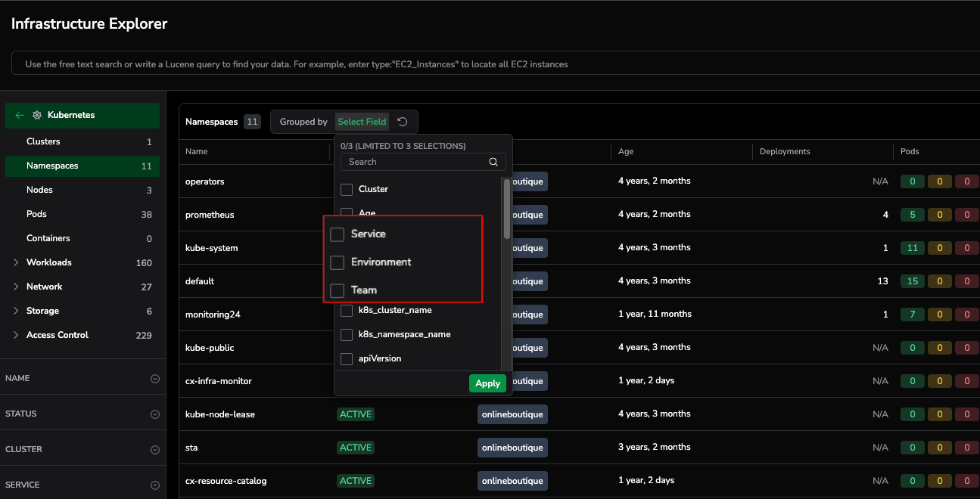Click the yellow pods badge for kube-system
Image resolution: width=980 pixels, height=499 pixels.
(940, 248)
